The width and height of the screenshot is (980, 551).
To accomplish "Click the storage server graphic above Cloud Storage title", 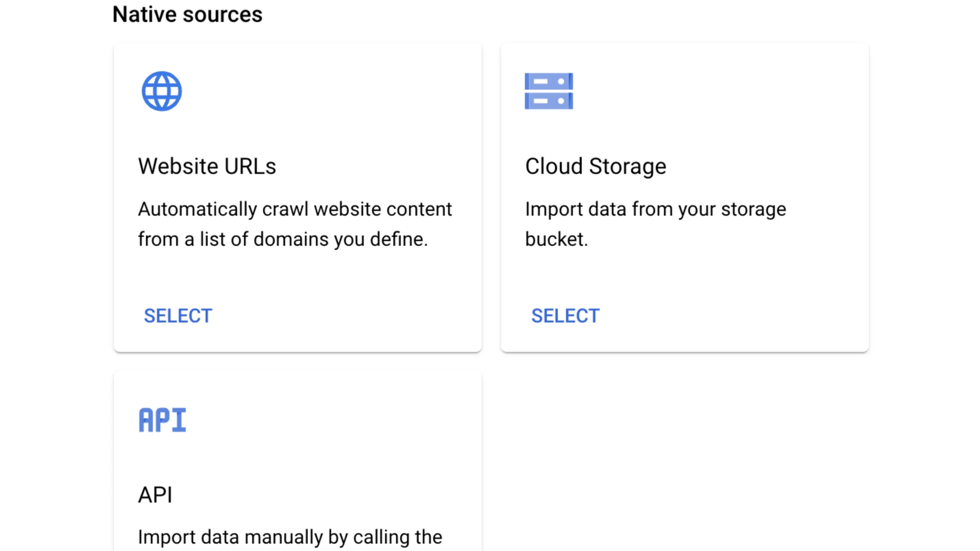I will [549, 91].
